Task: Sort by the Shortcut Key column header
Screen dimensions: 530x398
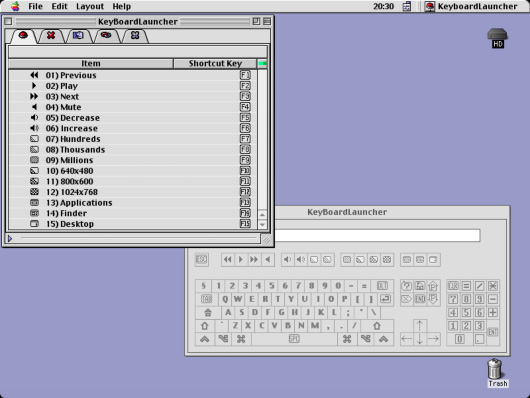Action: [x=215, y=64]
